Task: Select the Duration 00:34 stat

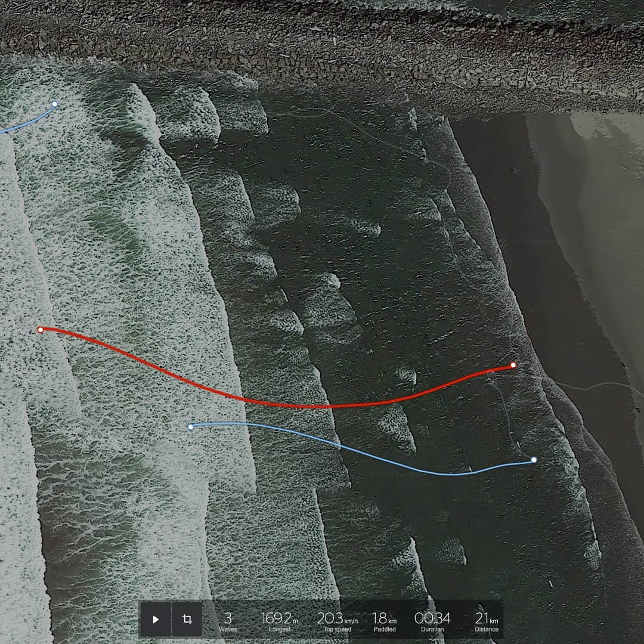Action: coord(432,622)
